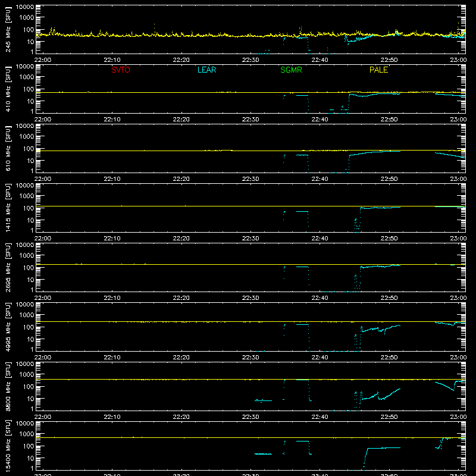
Task: Click 22:30 time label under 610 MHz panel
Action: [x=250, y=179]
